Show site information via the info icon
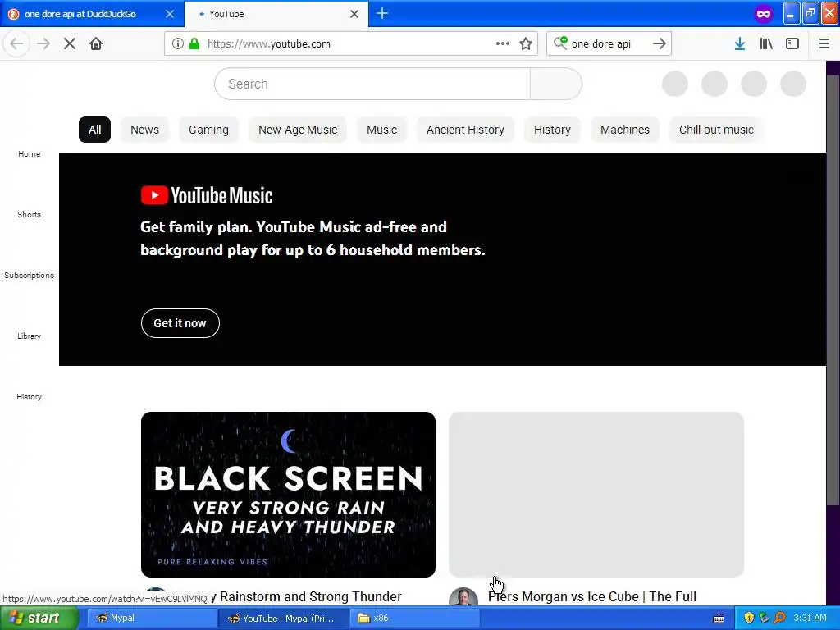The width and height of the screenshot is (840, 630). click(x=178, y=43)
